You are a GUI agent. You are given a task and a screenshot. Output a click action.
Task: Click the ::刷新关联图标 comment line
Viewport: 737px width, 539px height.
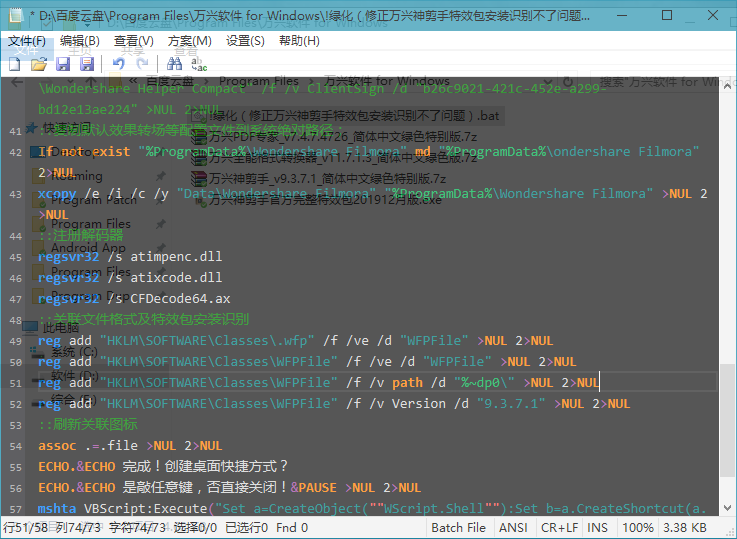click(88, 425)
